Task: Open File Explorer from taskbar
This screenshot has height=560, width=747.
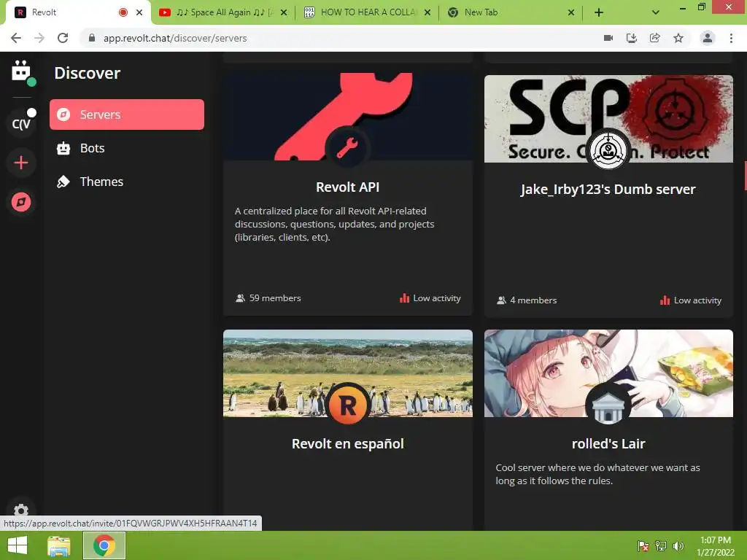Action: point(59,545)
